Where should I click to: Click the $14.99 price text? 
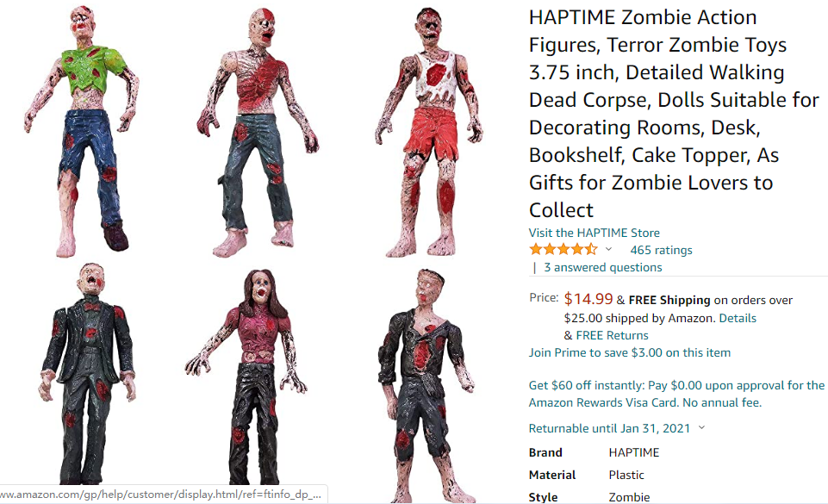[x=588, y=299]
